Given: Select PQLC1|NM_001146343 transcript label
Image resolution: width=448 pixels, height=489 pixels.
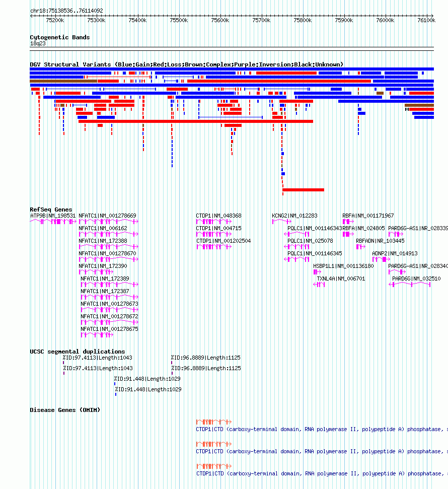Looking at the screenshot, I should (x=315, y=228).
